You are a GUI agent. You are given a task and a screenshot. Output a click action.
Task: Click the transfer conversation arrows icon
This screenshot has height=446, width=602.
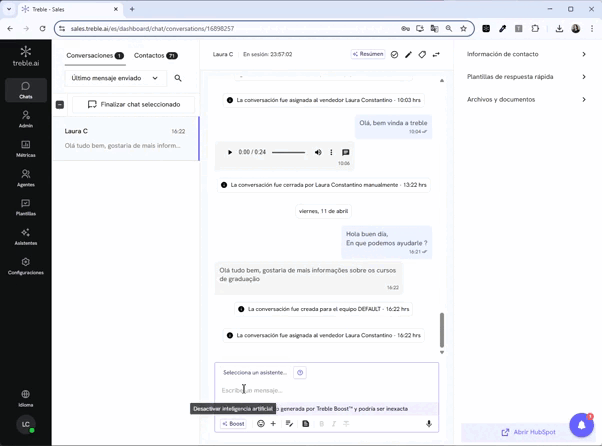click(436, 55)
